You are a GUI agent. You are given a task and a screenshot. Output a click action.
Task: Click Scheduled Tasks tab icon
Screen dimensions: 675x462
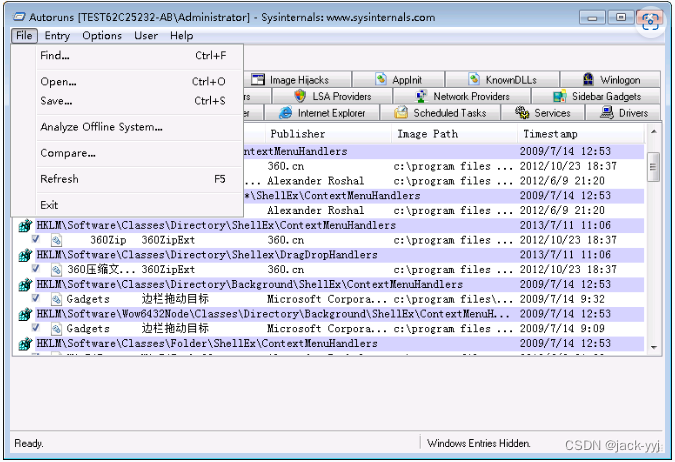coord(401,112)
